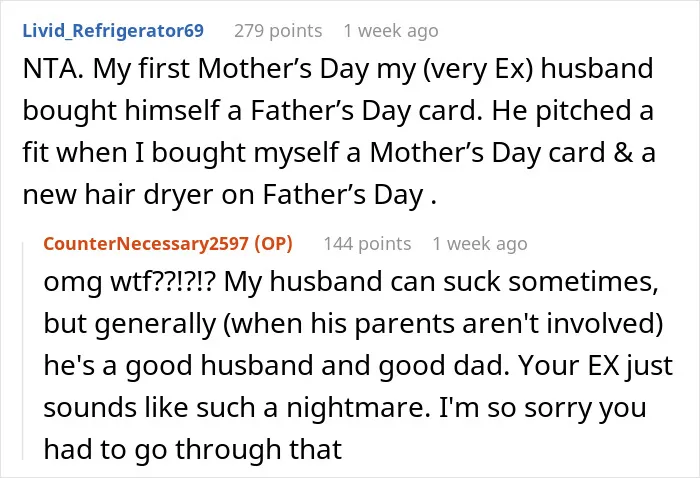Click the last line 'had to go through that'
The image size is (700, 478).
[192, 449]
